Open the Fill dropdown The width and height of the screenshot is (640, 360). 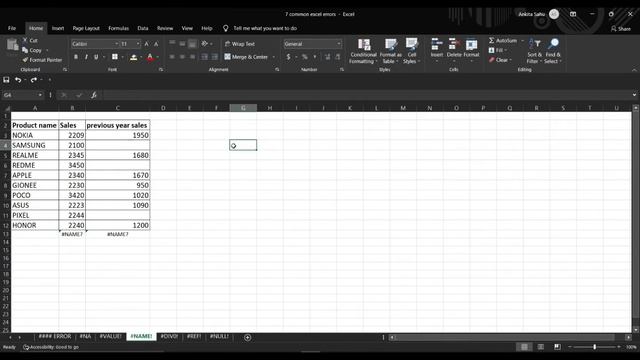click(x=498, y=50)
